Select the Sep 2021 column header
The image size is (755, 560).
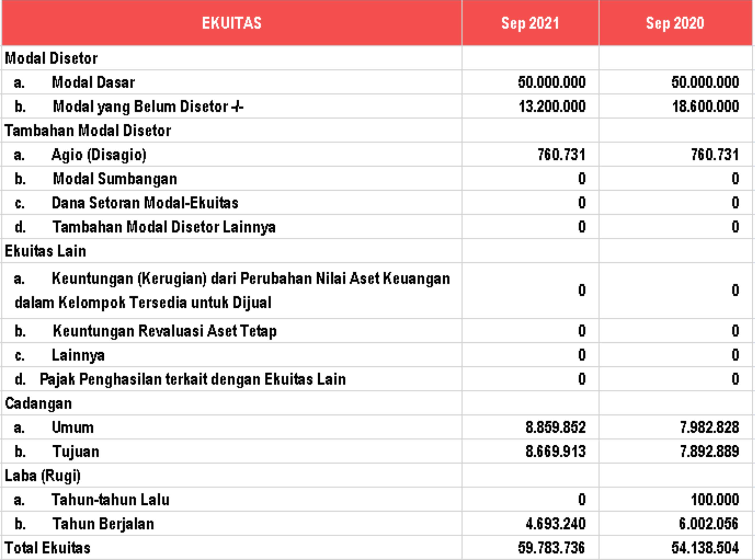coord(530,23)
